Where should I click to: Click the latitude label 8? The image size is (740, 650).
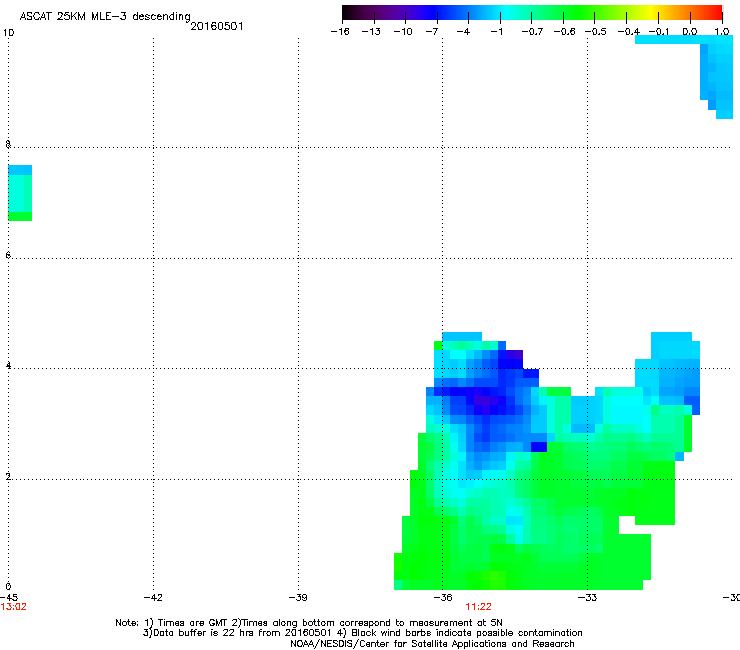click(8, 144)
